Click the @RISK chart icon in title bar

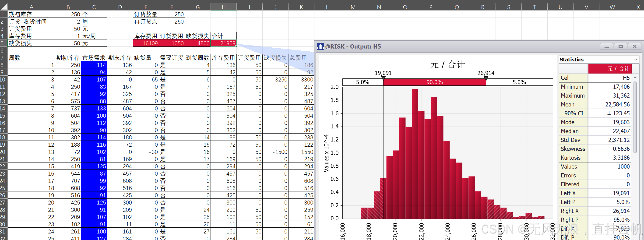tap(320, 46)
